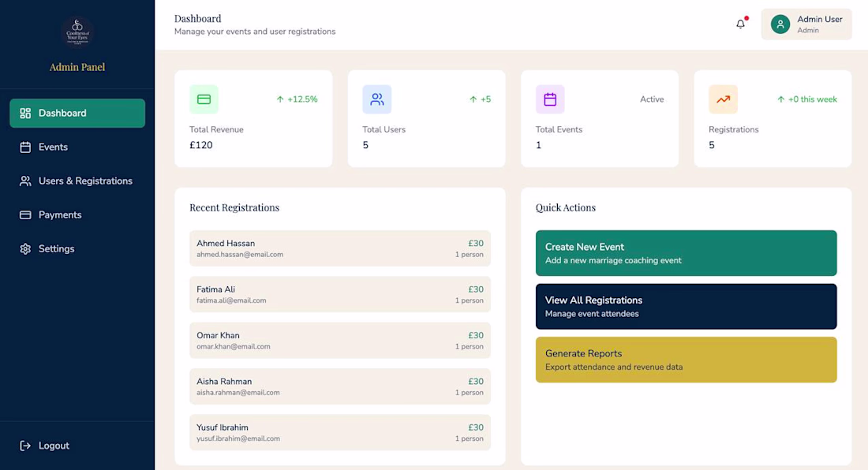
Task: Open Fatima Ali's registration entry
Action: pos(339,294)
